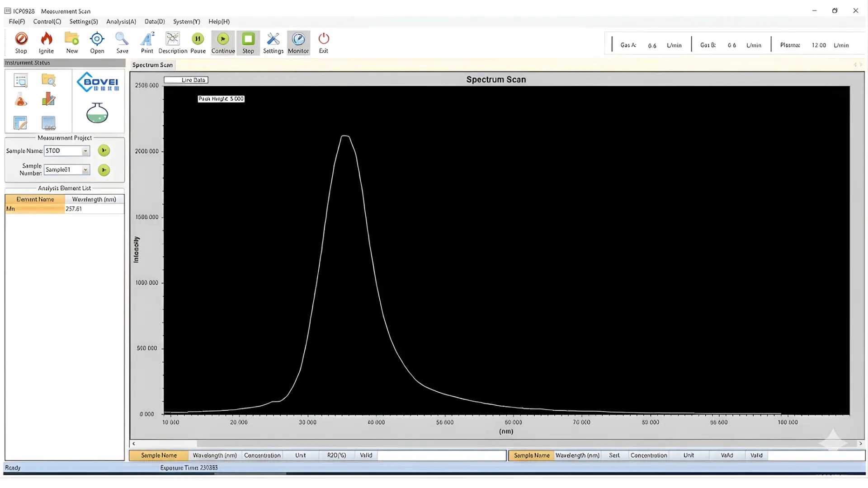Viewport: 868px width, 488px height.
Task: Run the green arrow beside Sample Name
Action: (x=104, y=150)
